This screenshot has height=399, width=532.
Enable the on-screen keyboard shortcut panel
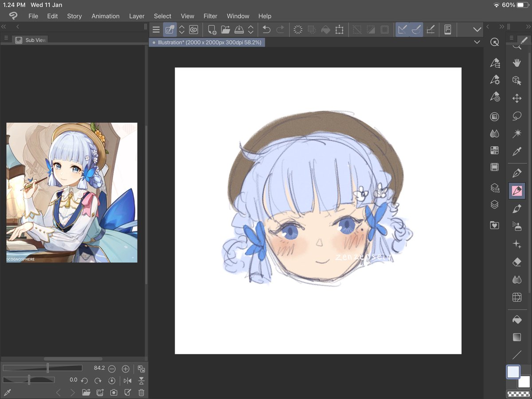[447, 29]
